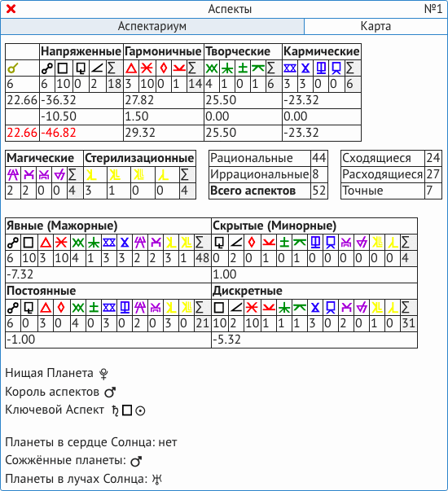Click the Mars symbol beside Король аспектов
448x491 pixels.
tap(110, 392)
